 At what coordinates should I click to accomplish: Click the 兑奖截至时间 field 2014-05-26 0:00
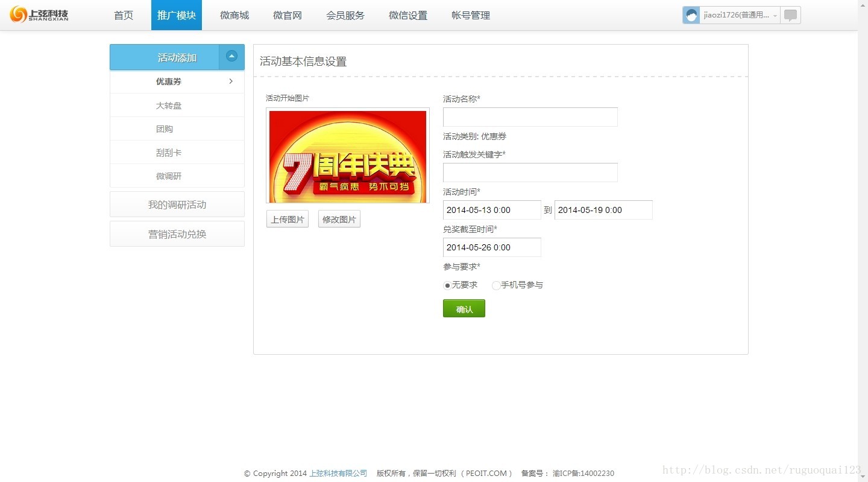click(492, 247)
